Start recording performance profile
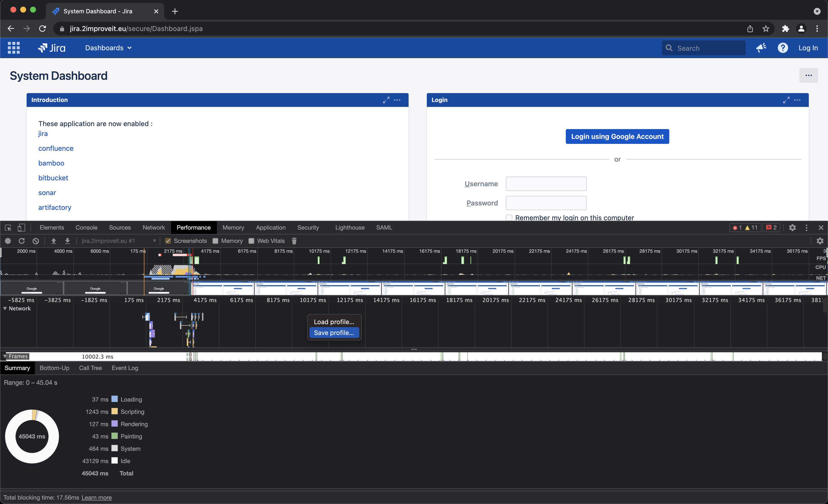The image size is (828, 504). coord(8,241)
